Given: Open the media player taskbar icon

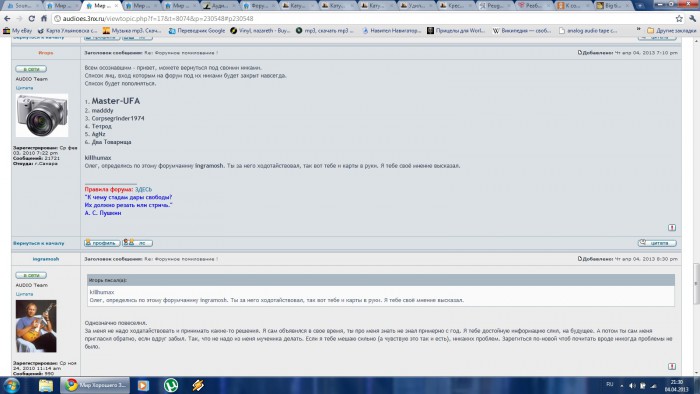Looking at the screenshot, I should pyautogui.click(x=143, y=385).
